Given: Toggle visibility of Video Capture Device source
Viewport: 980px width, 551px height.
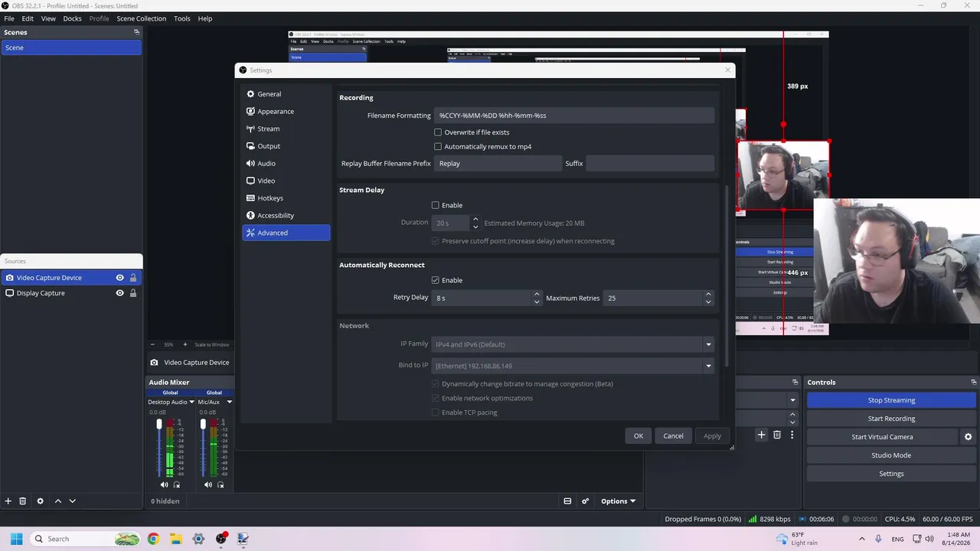Looking at the screenshot, I should (119, 278).
